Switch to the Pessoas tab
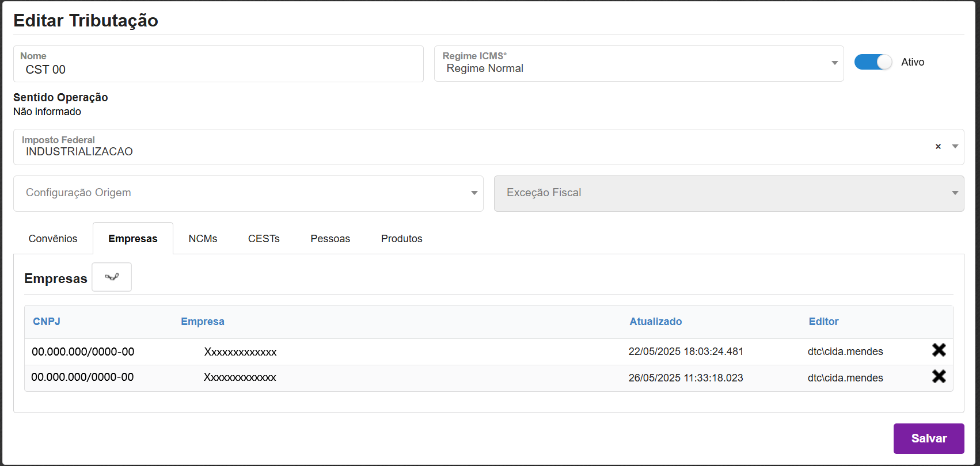 (x=330, y=239)
